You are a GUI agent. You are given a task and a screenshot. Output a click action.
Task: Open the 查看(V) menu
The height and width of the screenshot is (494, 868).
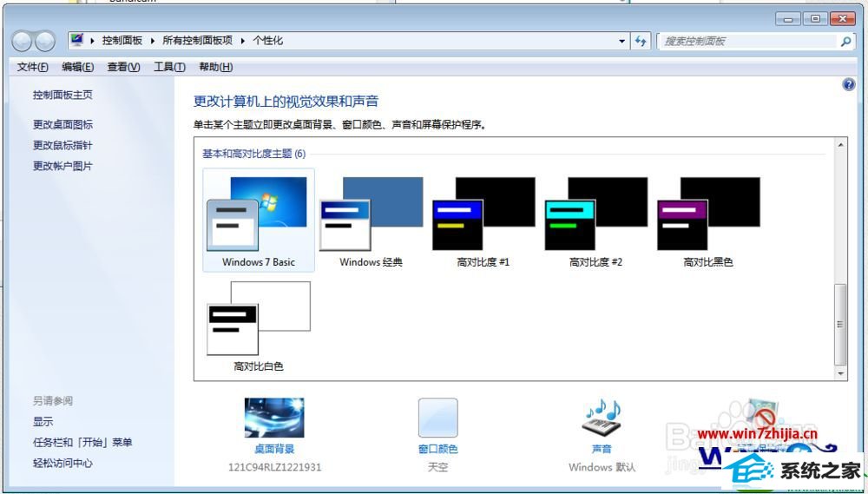123,67
